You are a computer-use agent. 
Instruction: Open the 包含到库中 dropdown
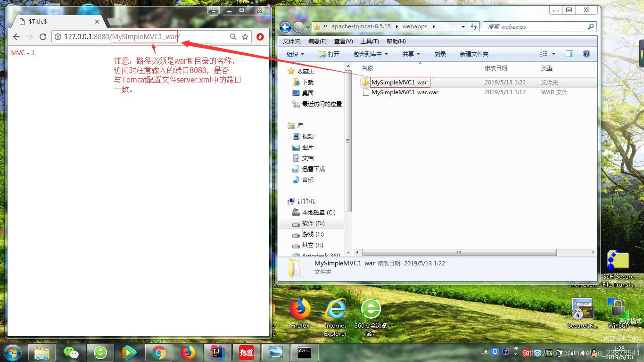point(371,54)
